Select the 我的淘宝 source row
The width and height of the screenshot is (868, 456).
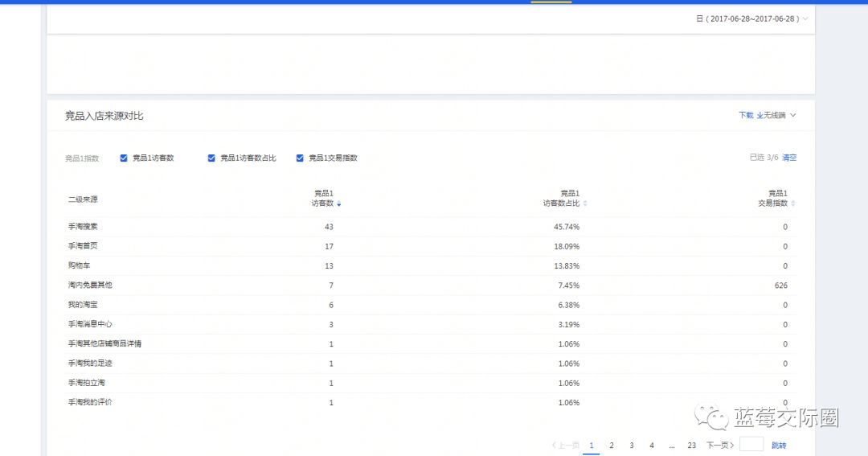coord(431,305)
